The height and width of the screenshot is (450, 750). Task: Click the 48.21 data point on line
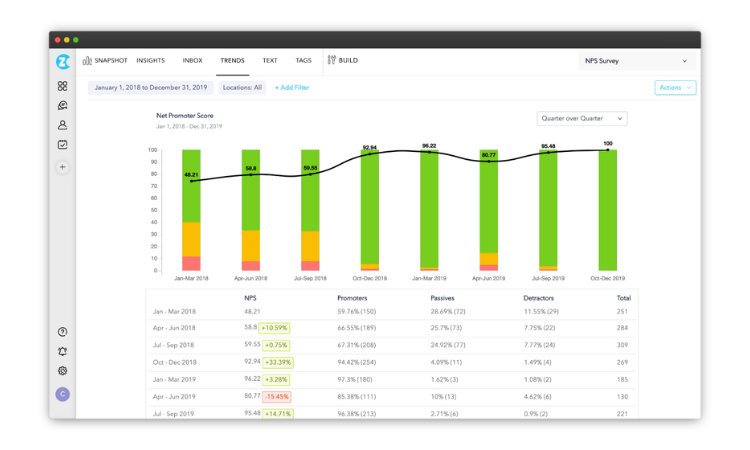coord(191,181)
